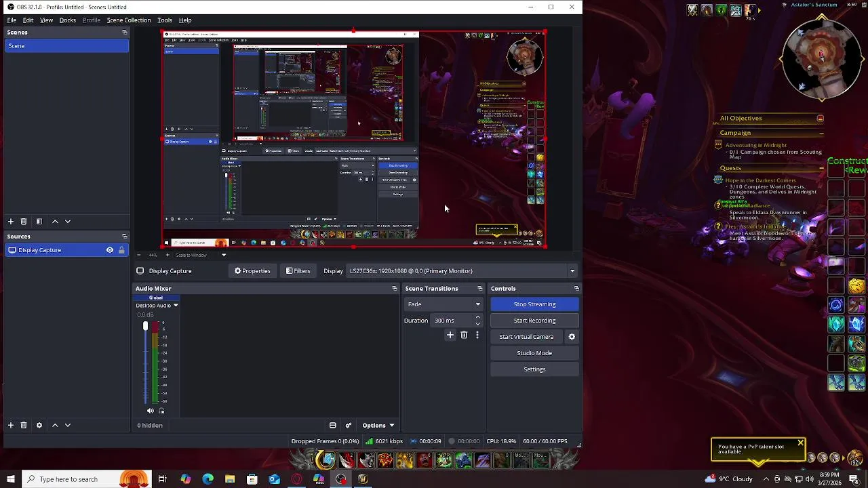Move the source down in Sources list
868x488 pixels.
click(x=68, y=425)
